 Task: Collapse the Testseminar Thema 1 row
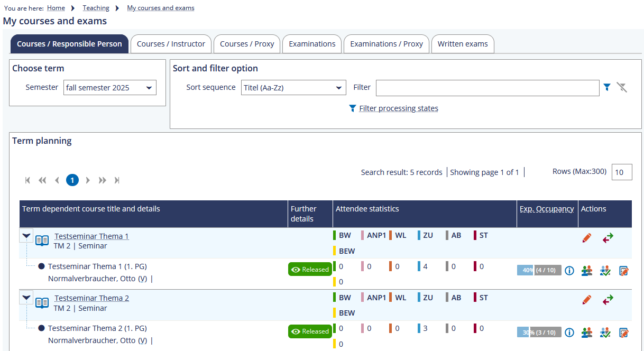coord(26,236)
